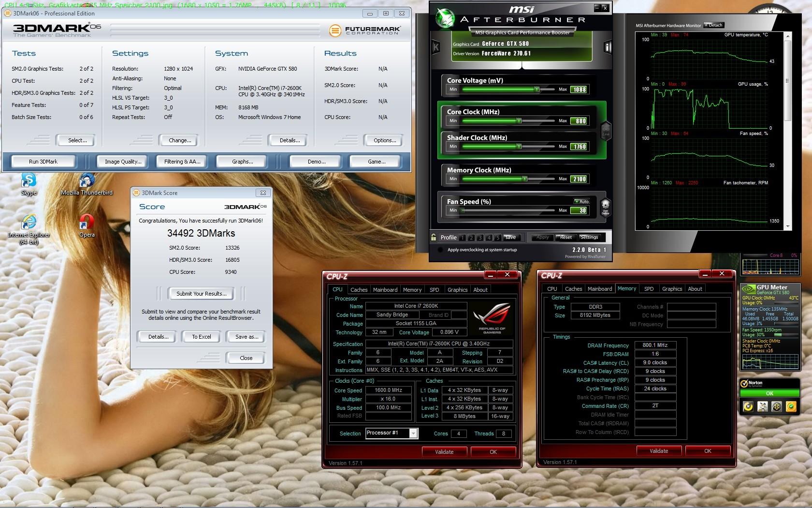Adjust the Memory Clock slider handle
This screenshot has height=508, width=812.
click(525, 179)
